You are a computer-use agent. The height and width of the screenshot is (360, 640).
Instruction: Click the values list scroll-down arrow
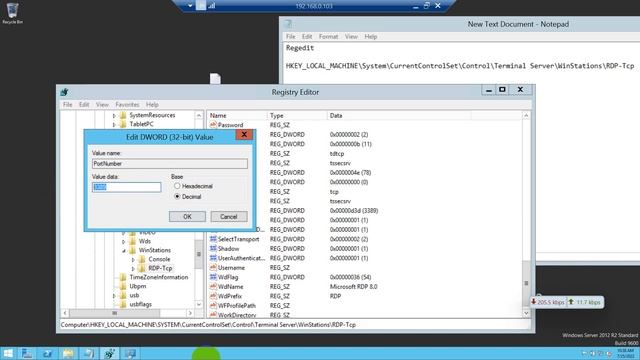(x=526, y=313)
